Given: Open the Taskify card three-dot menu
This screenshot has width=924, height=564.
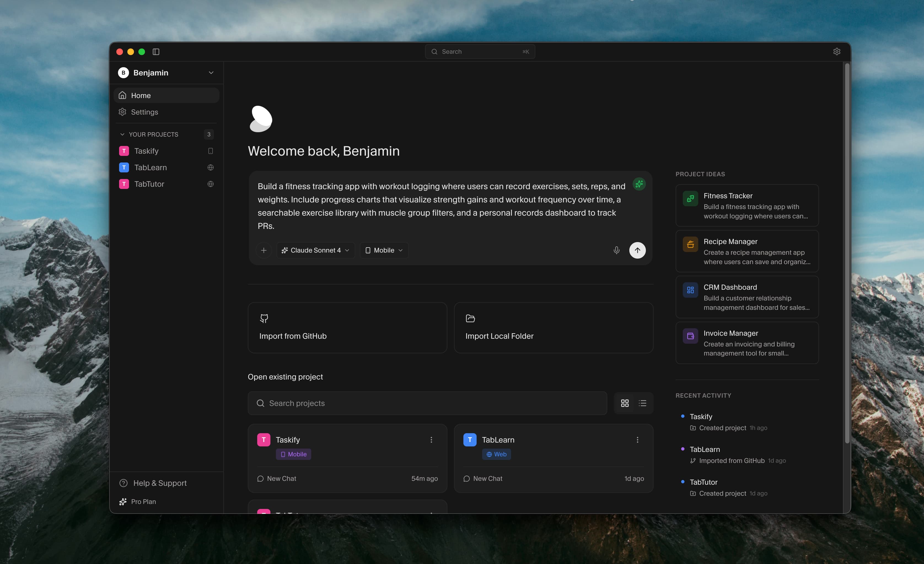Looking at the screenshot, I should point(431,440).
